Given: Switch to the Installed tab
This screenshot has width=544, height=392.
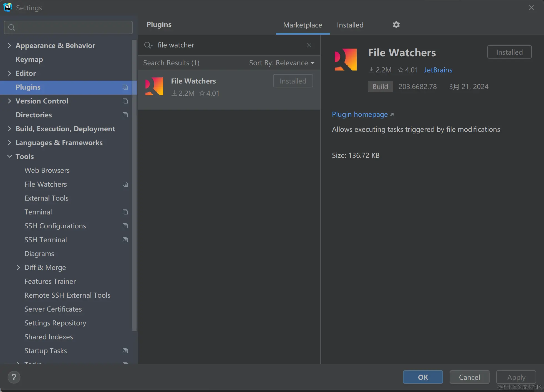Looking at the screenshot, I should (350, 25).
